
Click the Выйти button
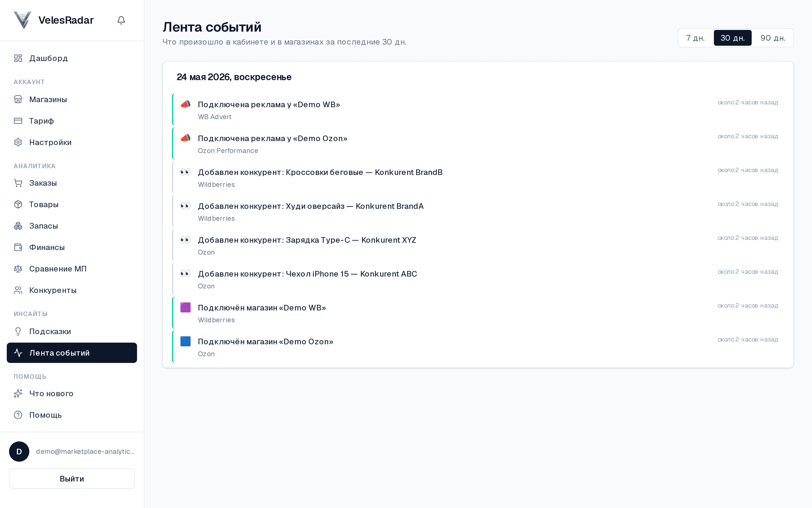[x=72, y=478]
